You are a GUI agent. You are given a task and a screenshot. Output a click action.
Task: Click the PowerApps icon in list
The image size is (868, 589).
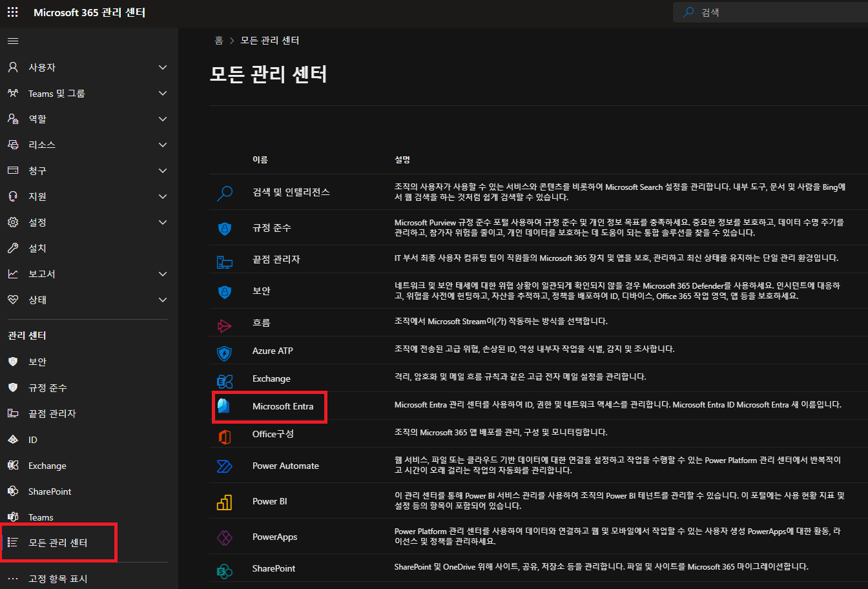pos(224,537)
